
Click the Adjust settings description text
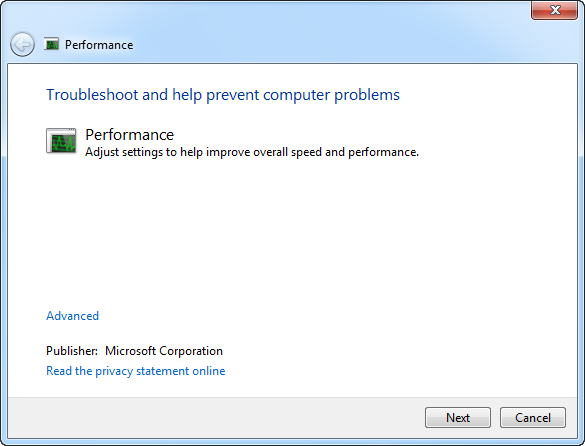252,152
